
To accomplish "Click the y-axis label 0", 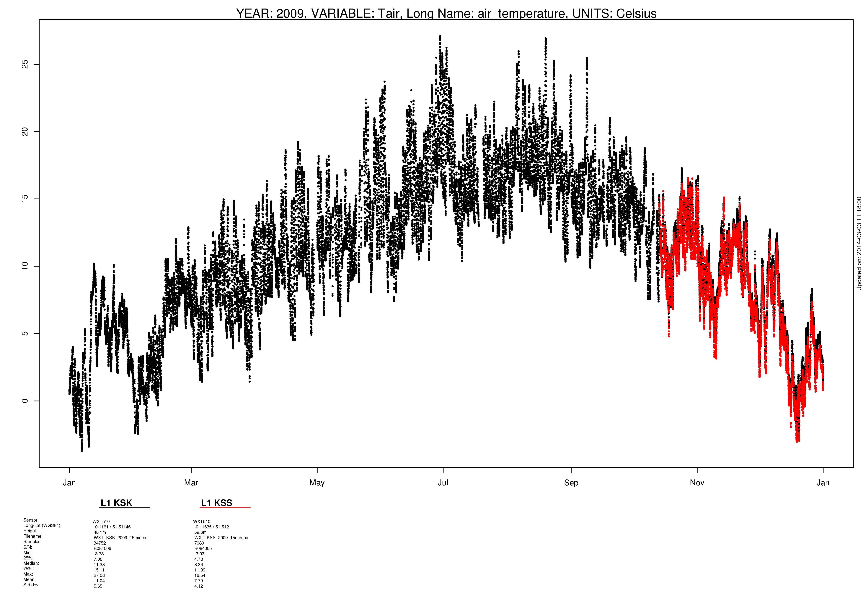I will pyautogui.click(x=25, y=401).
